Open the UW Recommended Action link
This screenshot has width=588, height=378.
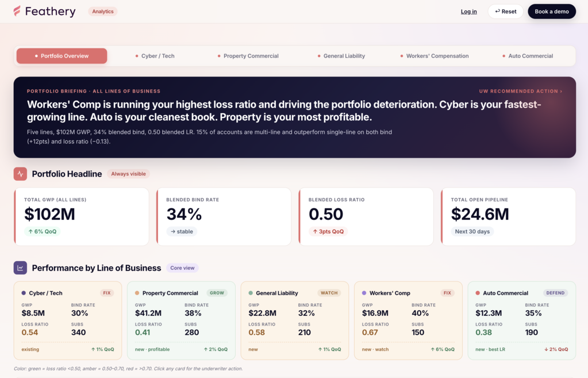tap(521, 91)
